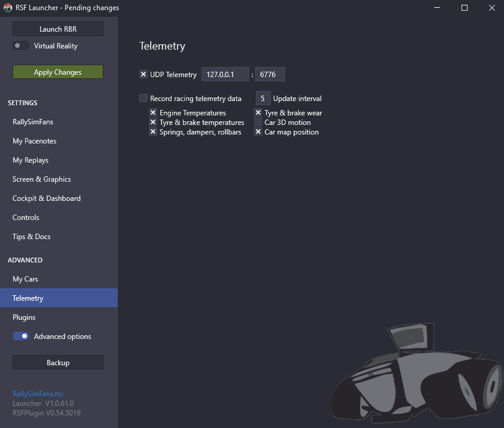Viewport: 504px width, 428px height.
Task: Select Cockpit & Dashboard in the sidebar
Action: coord(47,198)
